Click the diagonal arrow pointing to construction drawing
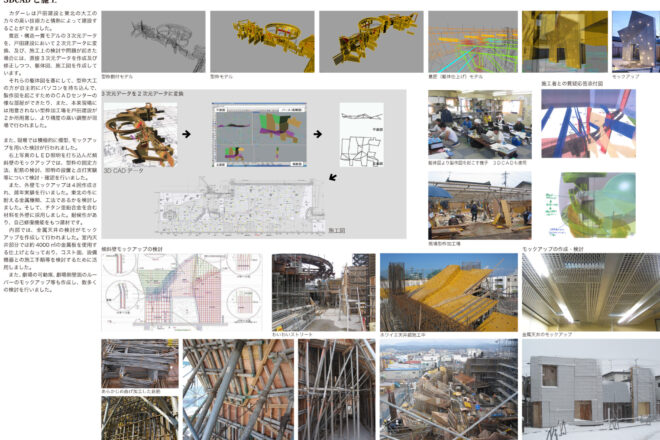660x440 pixels. tap(332, 176)
